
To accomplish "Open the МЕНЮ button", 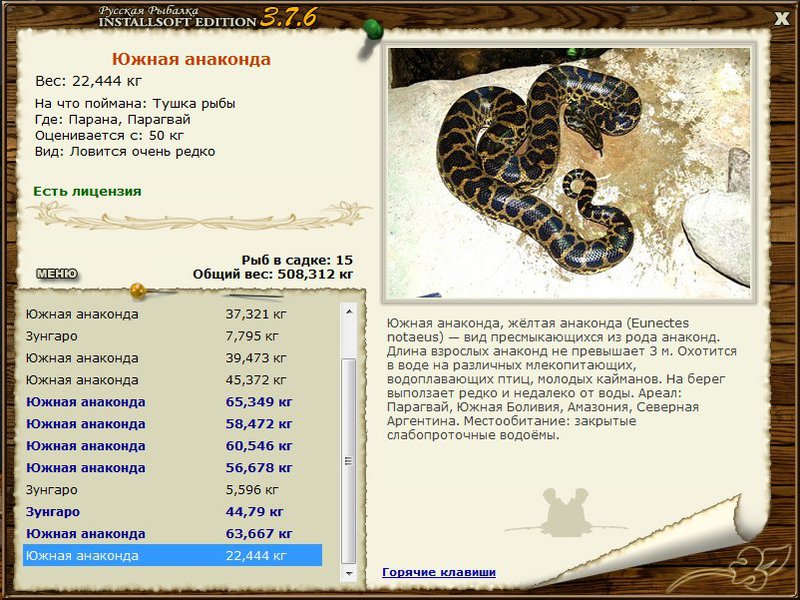I will click(x=57, y=274).
